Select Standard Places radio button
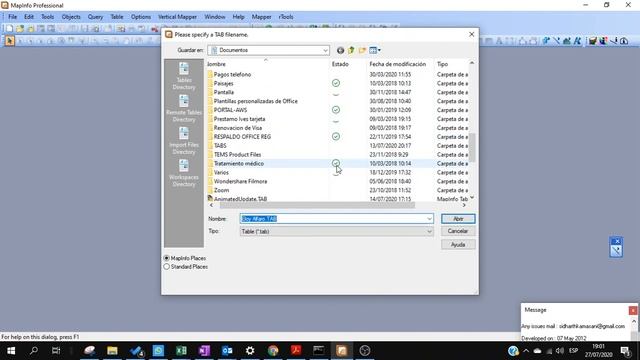Screen dimensions: 640x360 (x=167, y=267)
